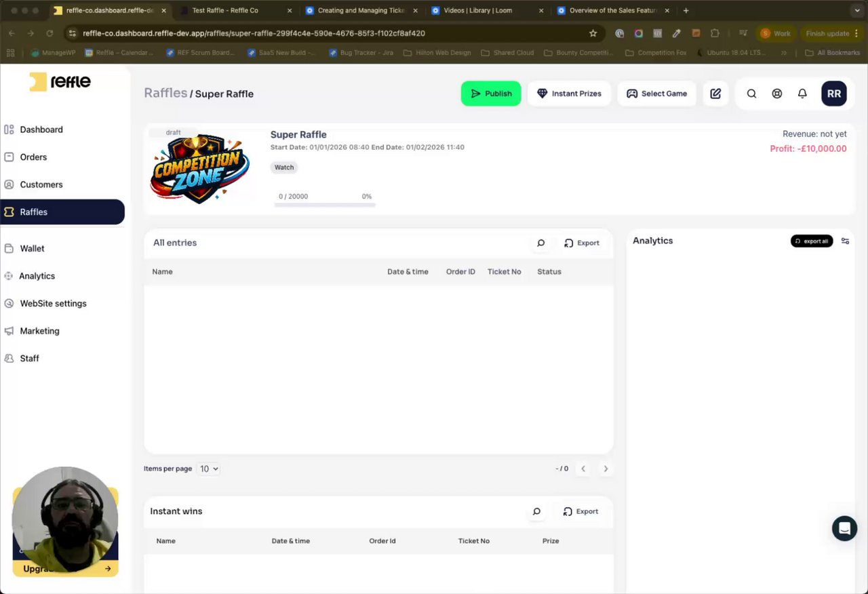The width and height of the screenshot is (868, 594).
Task: Open Items per page dropdown
Action: coord(208,469)
